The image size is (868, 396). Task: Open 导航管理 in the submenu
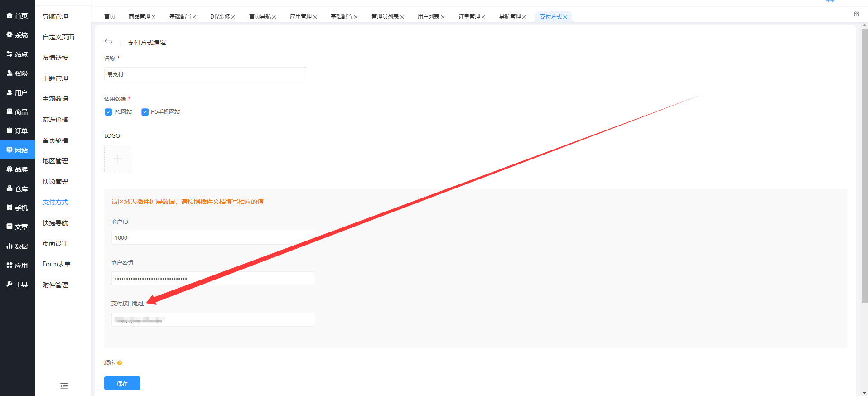[x=55, y=16]
